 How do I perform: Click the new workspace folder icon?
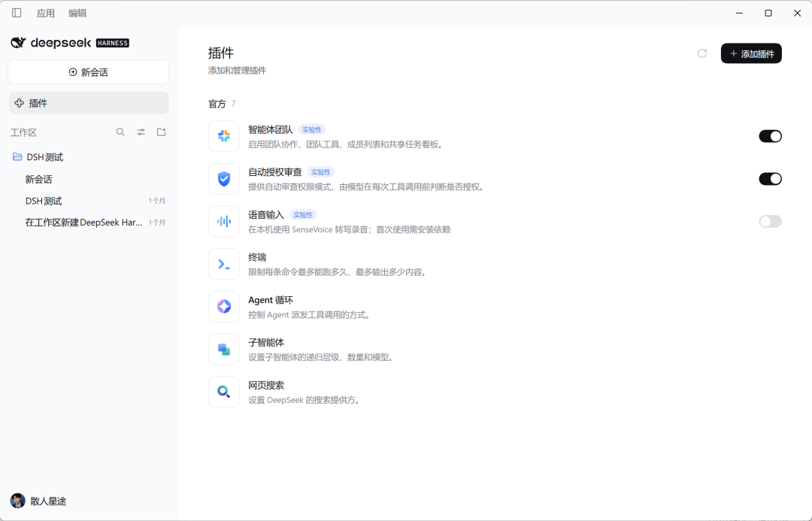162,132
